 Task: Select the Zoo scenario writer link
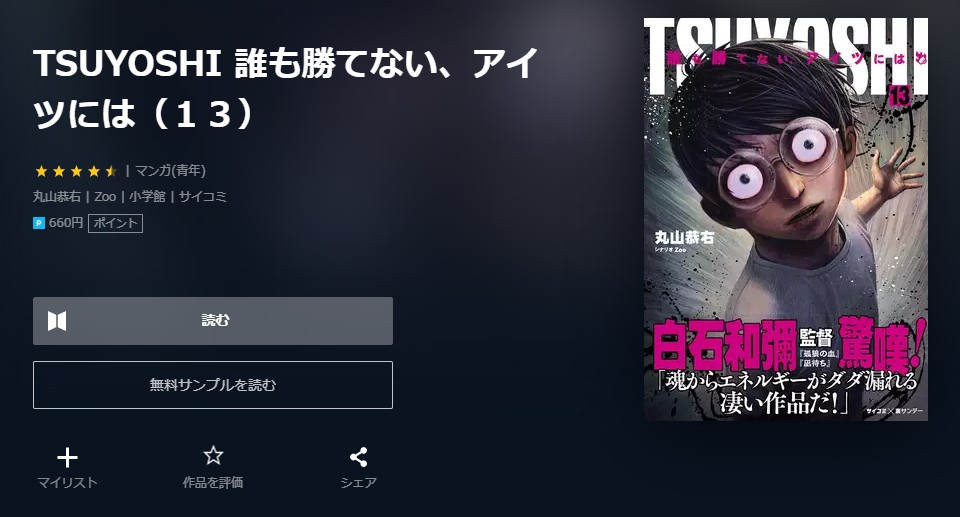click(x=105, y=197)
